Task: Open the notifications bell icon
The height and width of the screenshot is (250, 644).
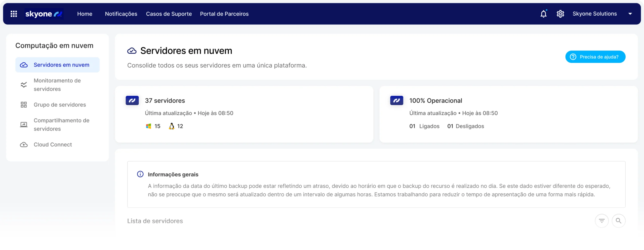Action: [543, 14]
